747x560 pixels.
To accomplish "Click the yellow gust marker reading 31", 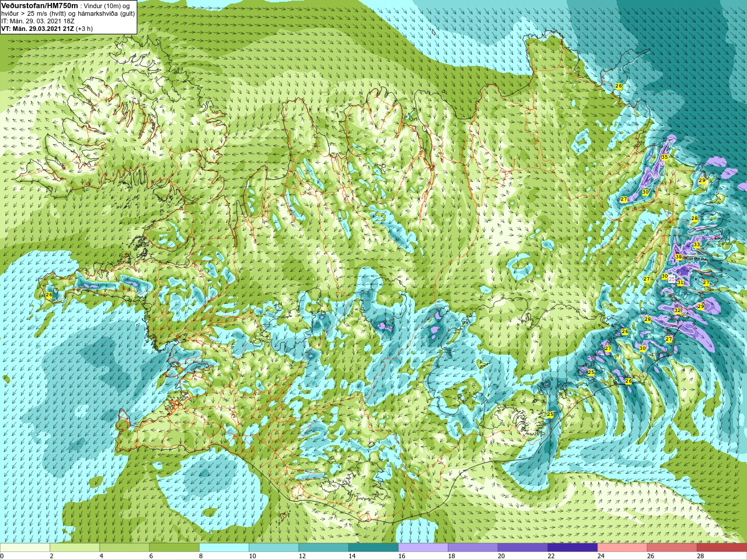I will 680,282.
